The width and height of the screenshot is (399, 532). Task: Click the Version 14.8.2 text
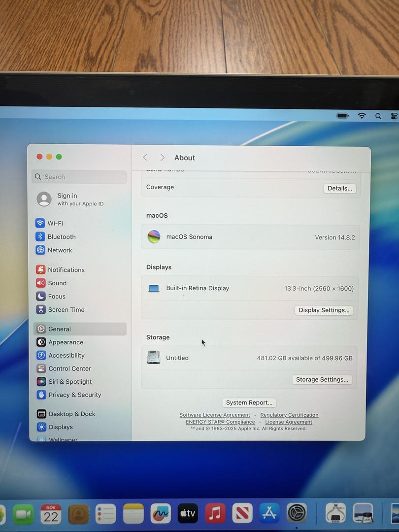[335, 237]
